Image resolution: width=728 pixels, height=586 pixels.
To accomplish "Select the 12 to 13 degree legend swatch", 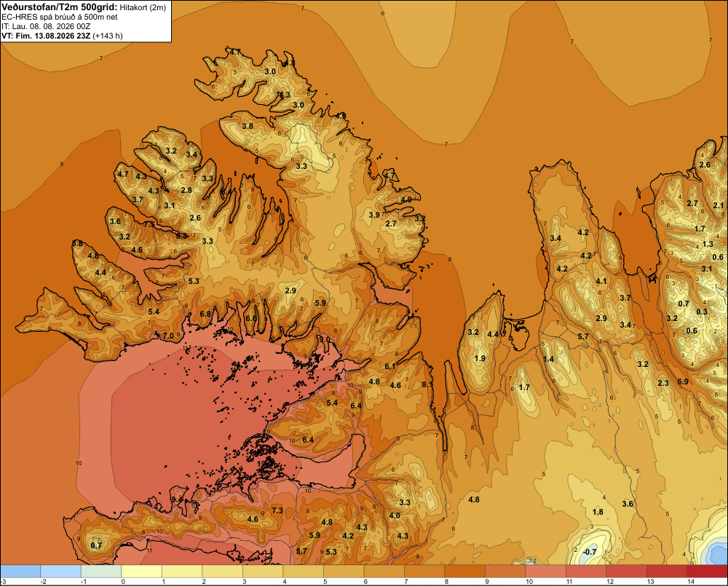I will coord(626,571).
